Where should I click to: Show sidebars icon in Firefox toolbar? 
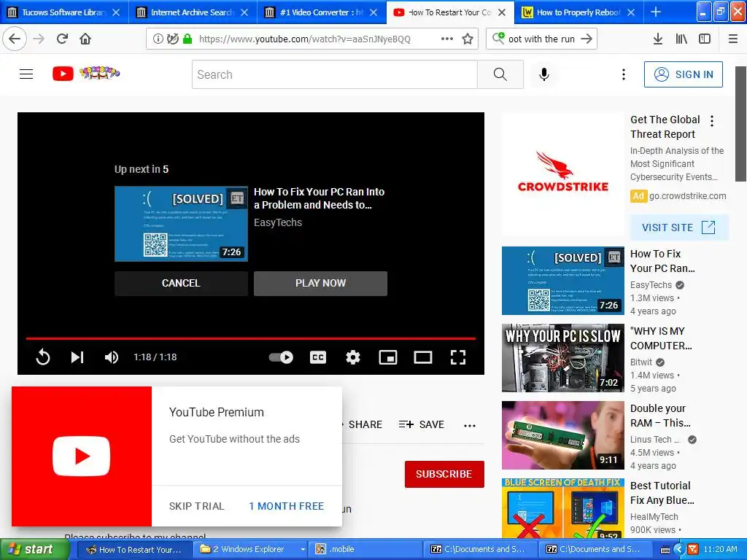(x=705, y=39)
